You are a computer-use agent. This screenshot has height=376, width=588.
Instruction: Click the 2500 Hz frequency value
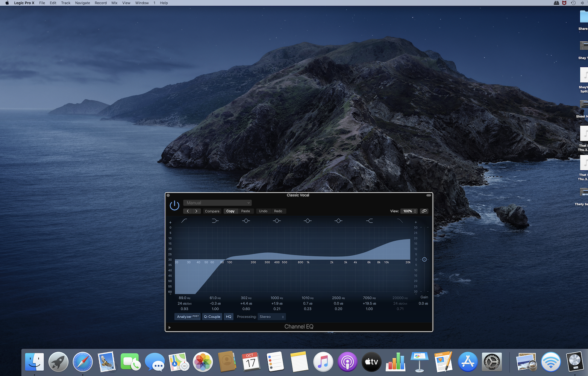[x=338, y=298]
